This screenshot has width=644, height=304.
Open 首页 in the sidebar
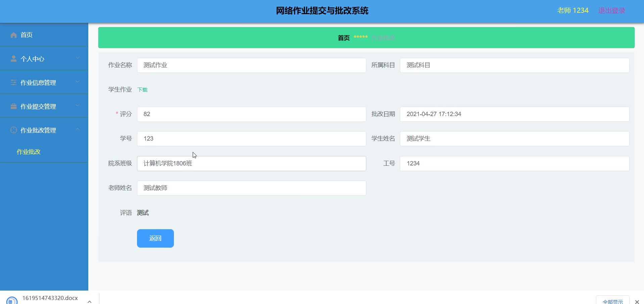pos(44,35)
